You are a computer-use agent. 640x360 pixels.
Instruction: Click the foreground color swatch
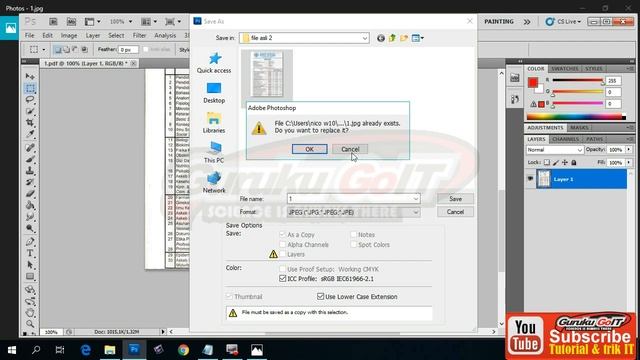tap(533, 82)
